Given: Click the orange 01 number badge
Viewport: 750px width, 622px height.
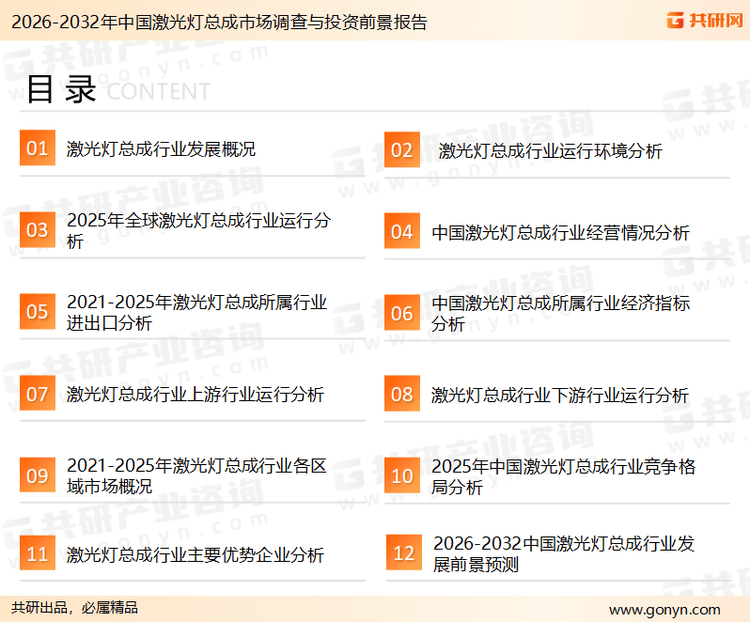Looking at the screenshot, I should [x=37, y=149].
